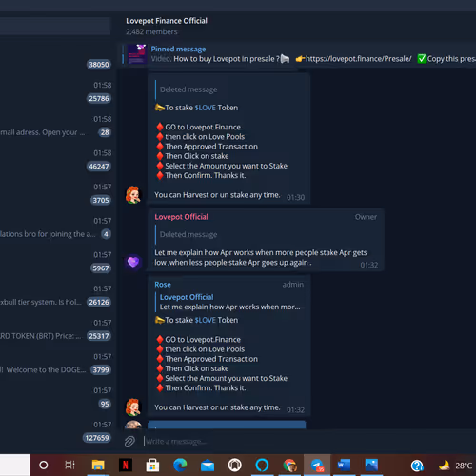This screenshot has width=476, height=476.
Task: Open the Photos app taskbar icon
Action: point(371,466)
